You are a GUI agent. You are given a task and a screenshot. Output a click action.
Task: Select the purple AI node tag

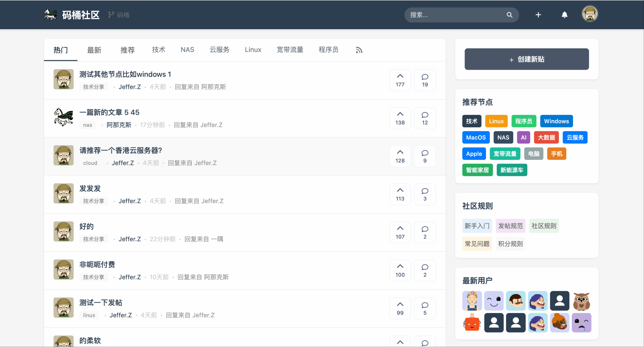coord(524,137)
